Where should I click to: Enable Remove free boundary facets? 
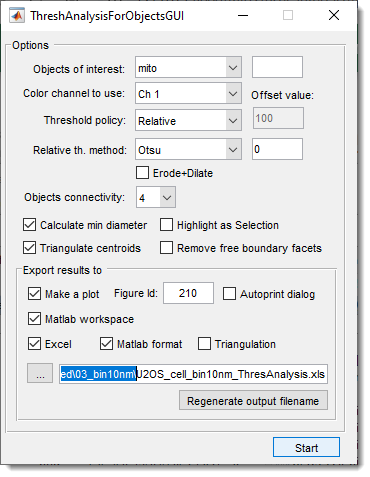(166, 248)
